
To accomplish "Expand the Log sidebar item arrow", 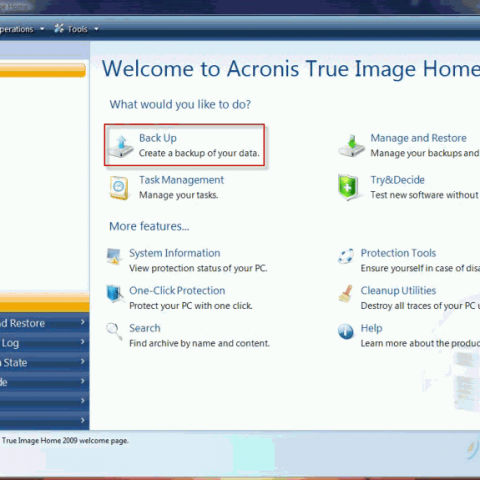I will [82, 342].
